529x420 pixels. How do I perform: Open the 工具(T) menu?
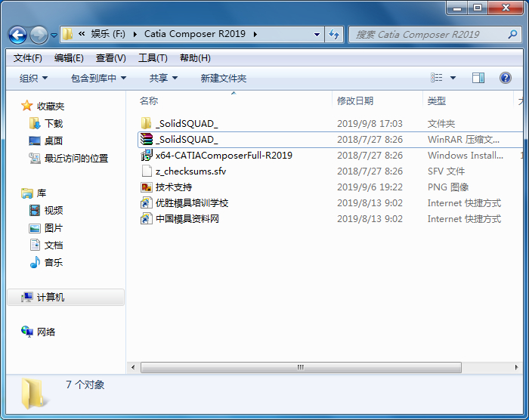pos(153,58)
